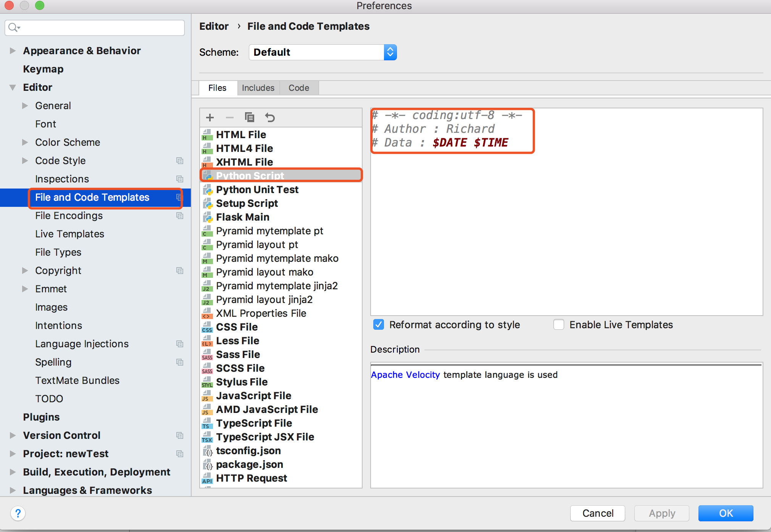Collapse the Editor tree section

coord(13,87)
